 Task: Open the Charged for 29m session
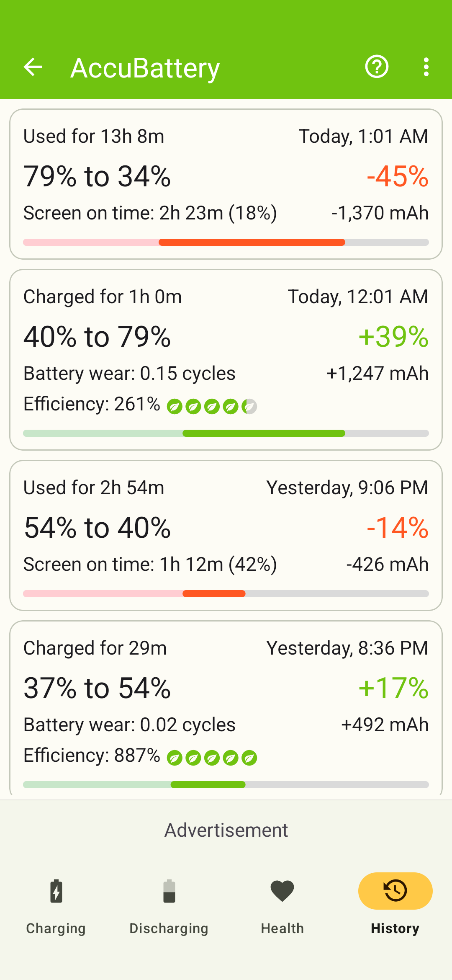click(226, 708)
